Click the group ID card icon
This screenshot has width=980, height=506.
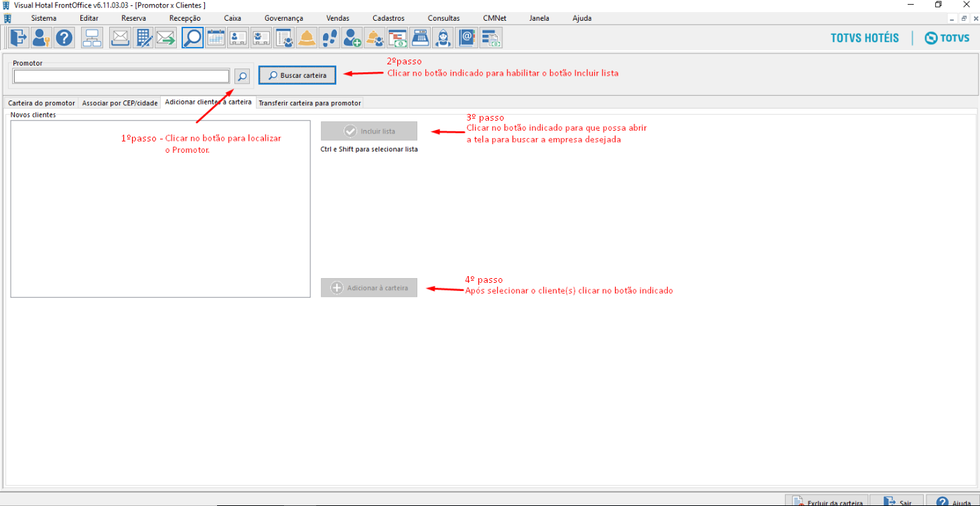(x=261, y=38)
